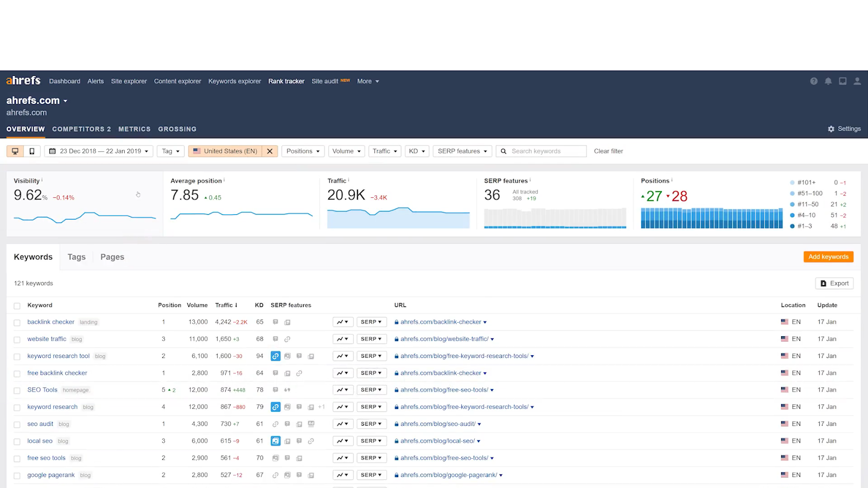The height and width of the screenshot is (488, 868).
Task: Switch to the mobile device view
Action: 32,151
